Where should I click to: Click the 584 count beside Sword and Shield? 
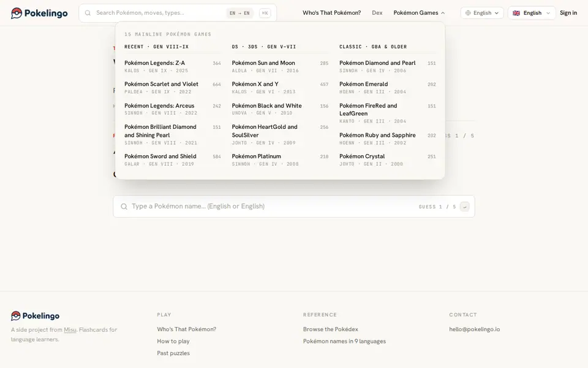217,156
